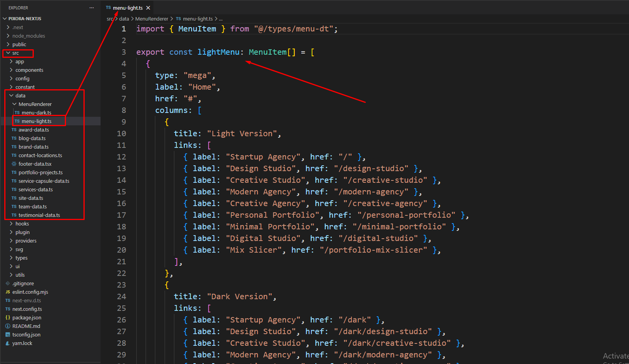Open portfolio-projects.ts file
Screen dimensions: 629x364
[40, 172]
